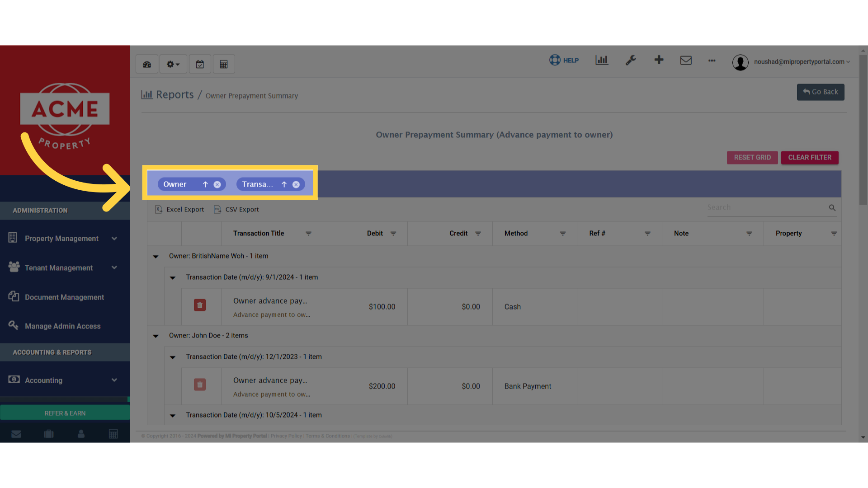Delete the $100.00 Cash transaction via trash icon
This screenshot has height=488, width=868.
click(199, 305)
